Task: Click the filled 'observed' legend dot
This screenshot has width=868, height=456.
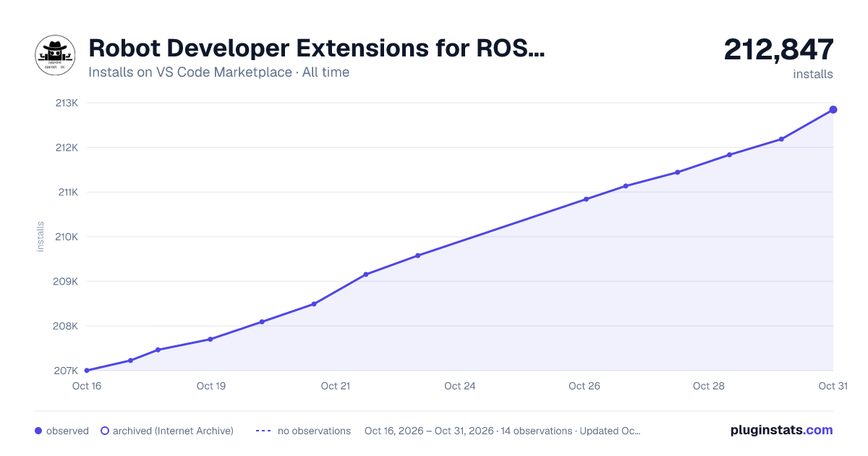Action: [38, 431]
